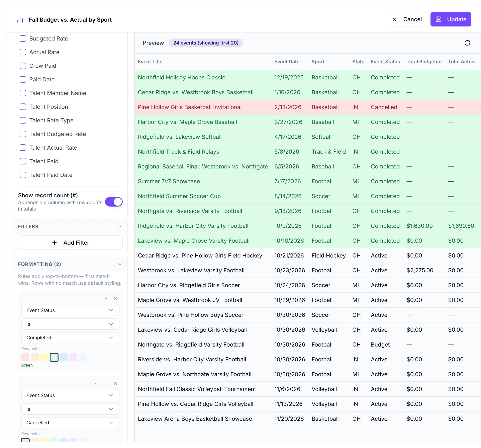
Task: Open first rule's 'is' operator dropdown
Action: (70, 324)
